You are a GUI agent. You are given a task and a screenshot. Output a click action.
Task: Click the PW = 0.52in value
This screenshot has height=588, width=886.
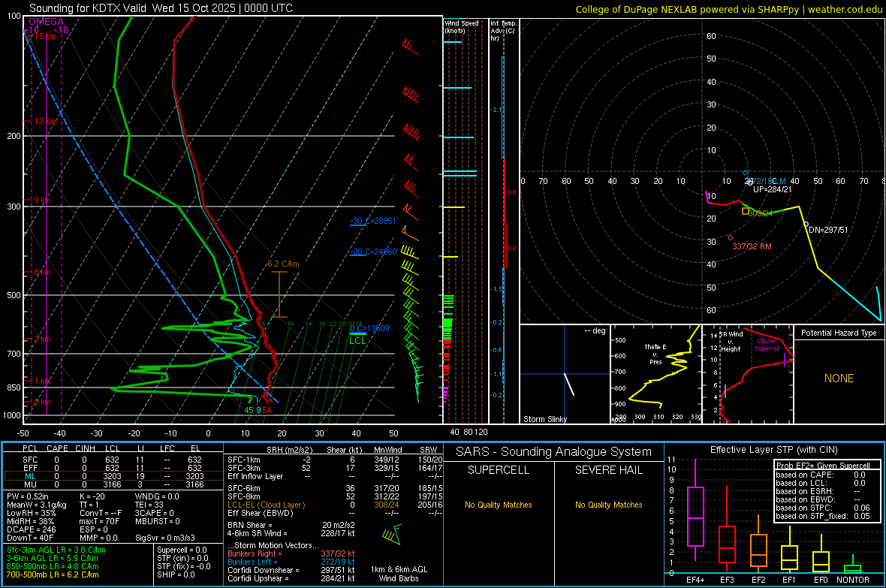point(28,496)
